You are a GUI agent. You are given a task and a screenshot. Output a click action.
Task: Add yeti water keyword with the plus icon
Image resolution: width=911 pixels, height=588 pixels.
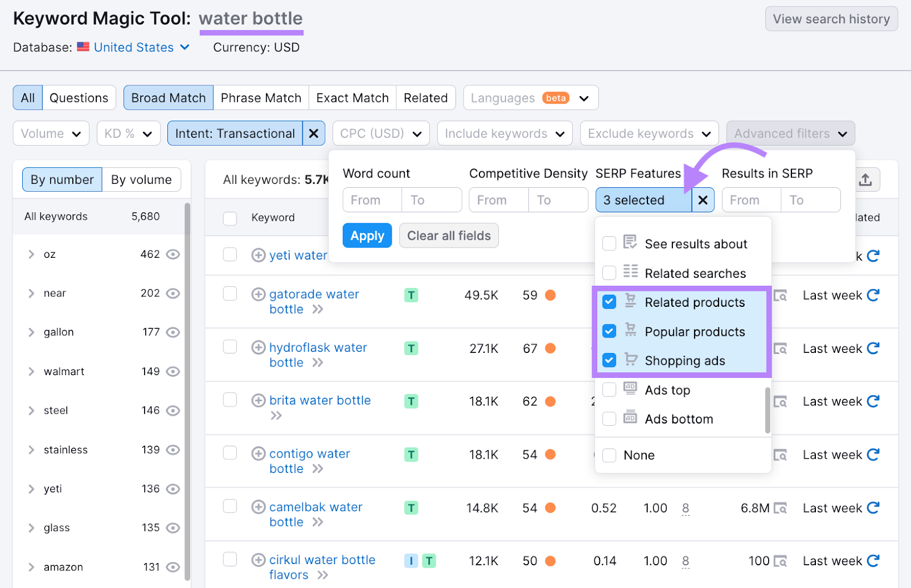[x=257, y=255]
